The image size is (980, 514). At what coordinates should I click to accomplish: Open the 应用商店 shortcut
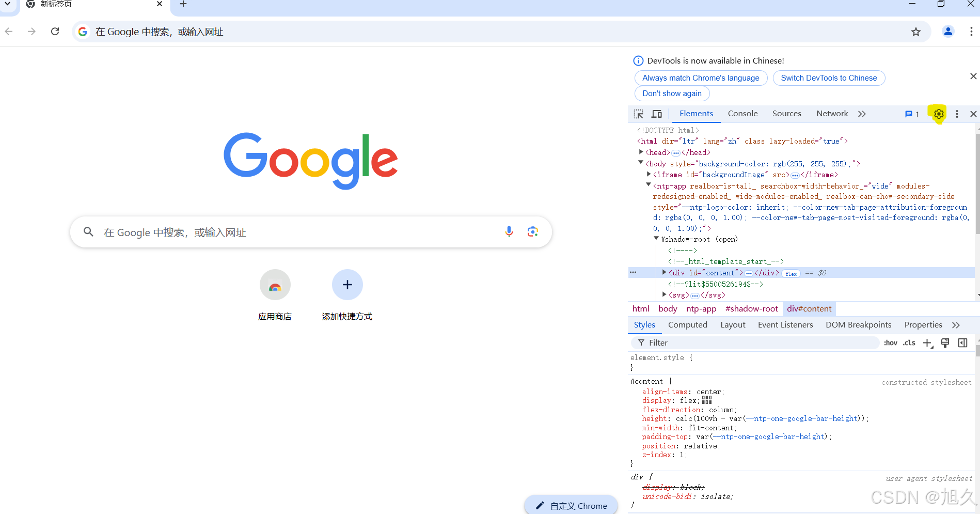click(275, 295)
